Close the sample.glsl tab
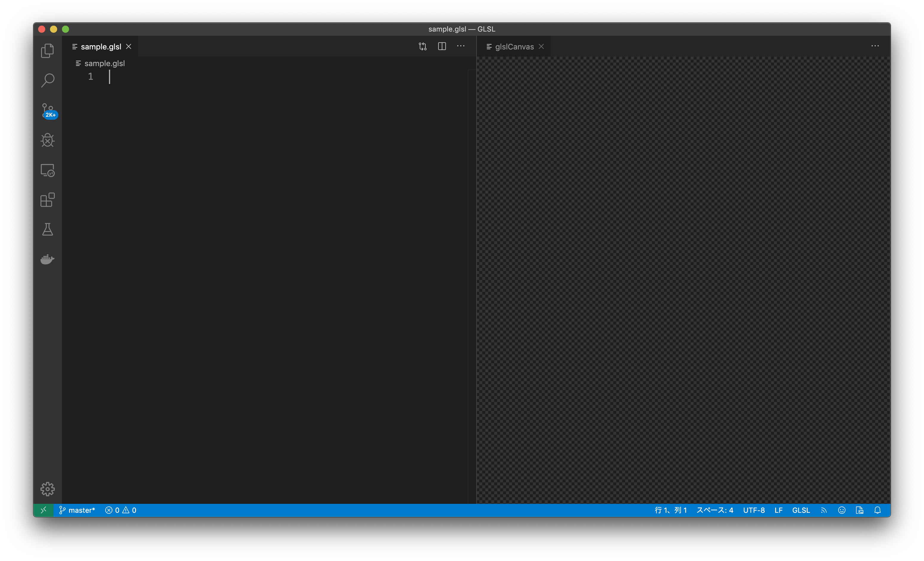The image size is (924, 561). 129,46
